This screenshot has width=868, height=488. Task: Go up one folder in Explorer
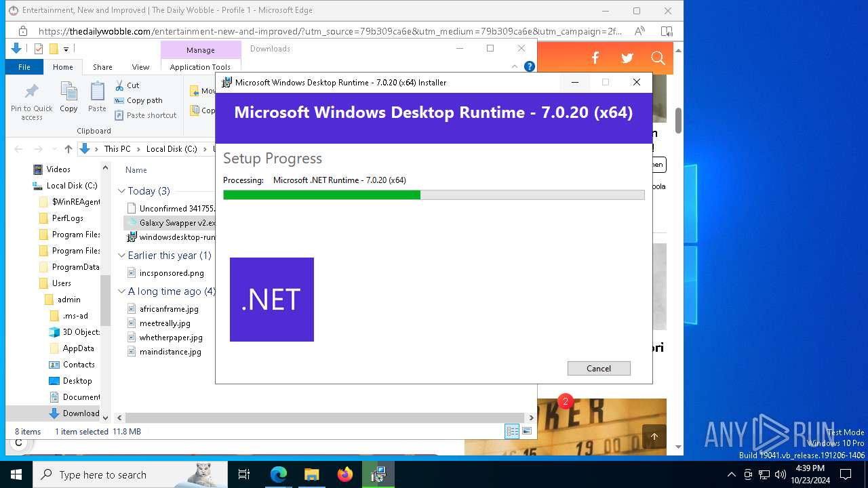pyautogui.click(x=68, y=149)
